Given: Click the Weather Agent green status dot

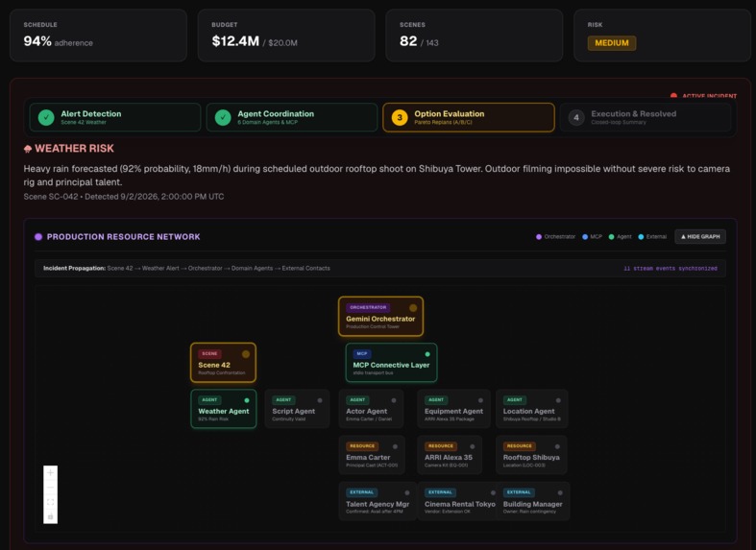Looking at the screenshot, I should coord(247,400).
